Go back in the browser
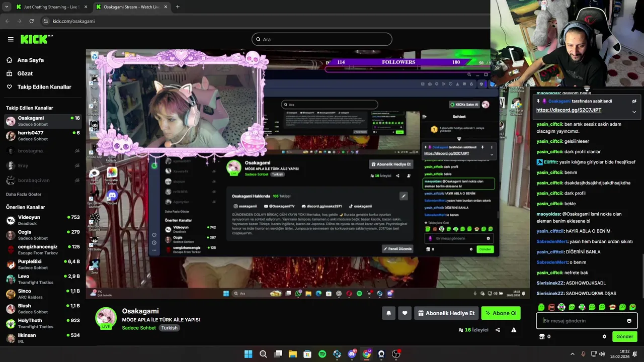644x362 pixels. point(7,21)
